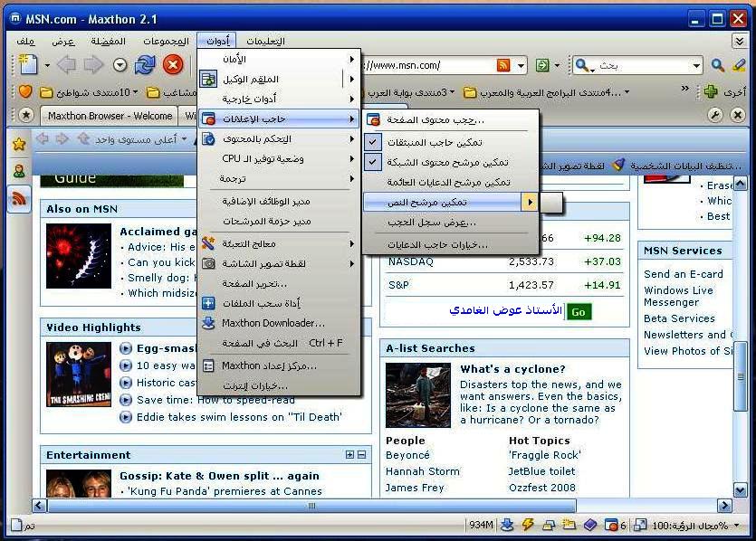
Task: Open the address bar URL dropdown arrow
Action: pos(521,65)
